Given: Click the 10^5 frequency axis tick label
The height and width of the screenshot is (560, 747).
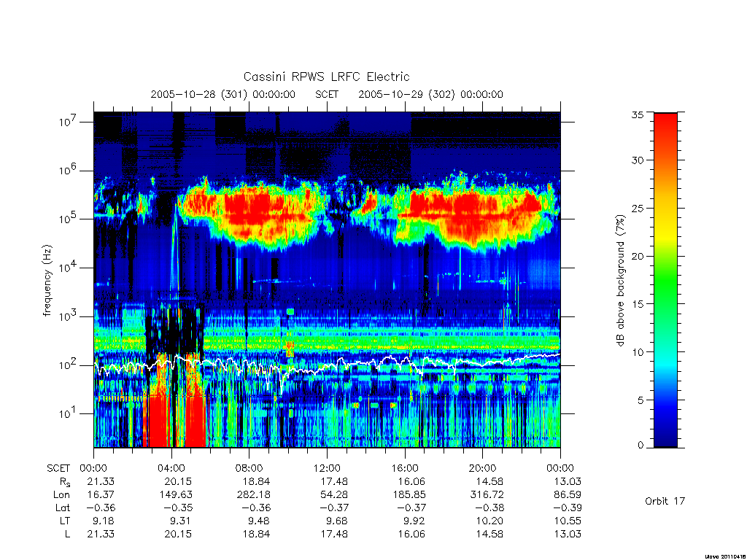Looking at the screenshot, I should tap(69, 219).
